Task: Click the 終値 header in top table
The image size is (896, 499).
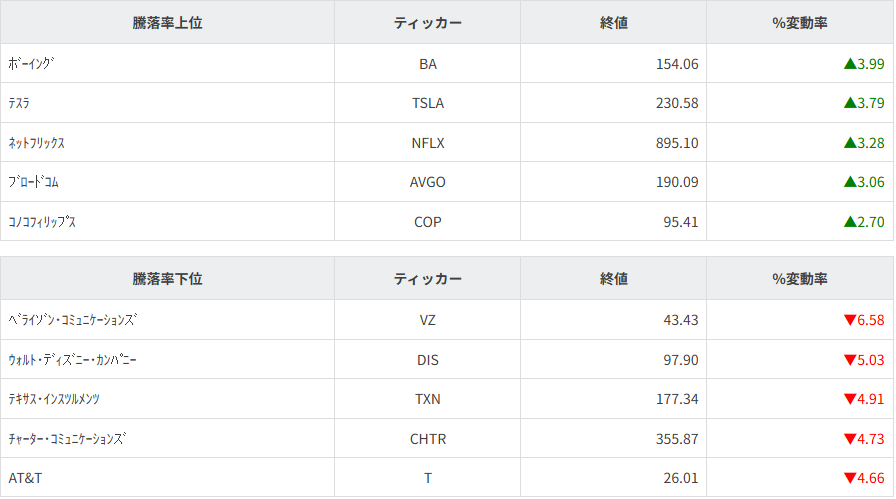Action: [614, 22]
